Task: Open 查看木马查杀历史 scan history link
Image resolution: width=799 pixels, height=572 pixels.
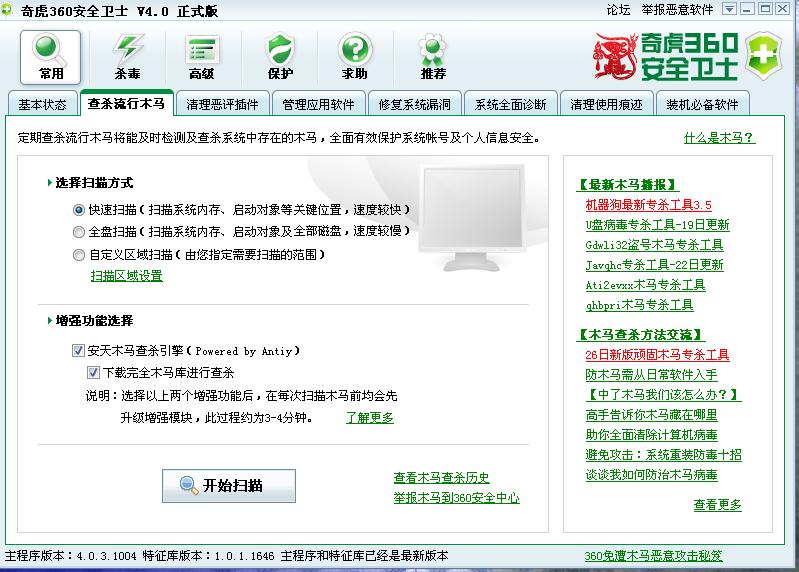Action: tap(441, 478)
